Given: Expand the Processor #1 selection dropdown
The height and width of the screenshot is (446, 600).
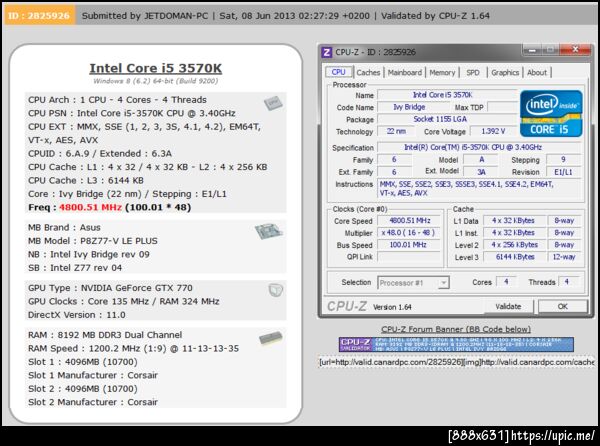Looking at the screenshot, I should (x=443, y=283).
